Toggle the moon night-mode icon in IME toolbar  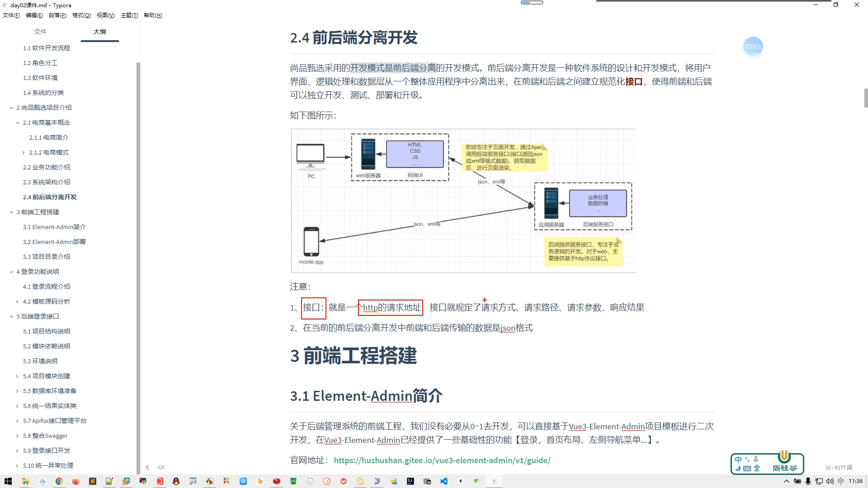pyautogui.click(x=738, y=469)
